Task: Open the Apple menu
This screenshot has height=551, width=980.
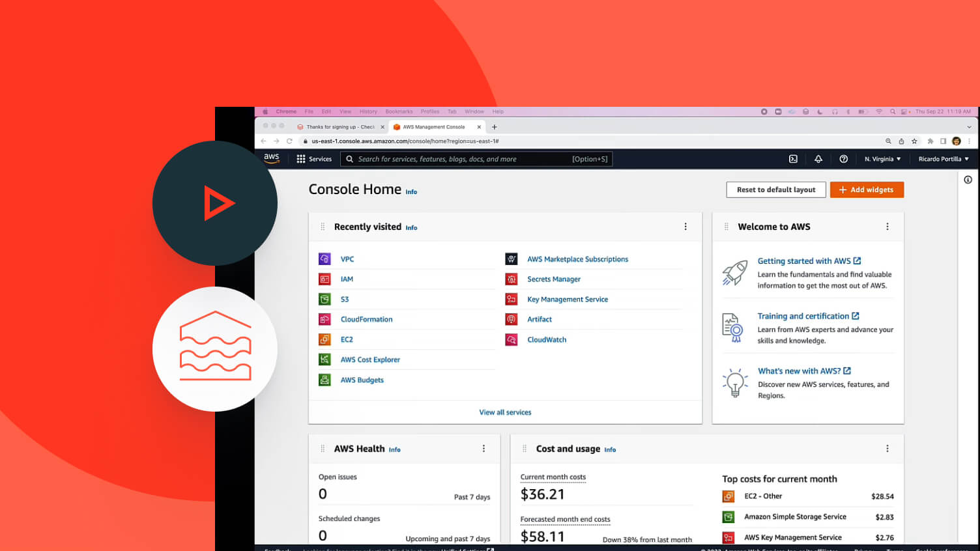Action: (265, 112)
